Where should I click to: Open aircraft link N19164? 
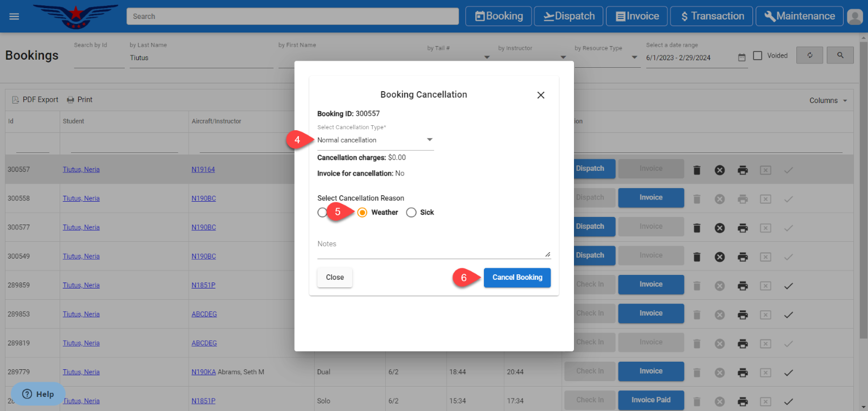pyautogui.click(x=203, y=170)
